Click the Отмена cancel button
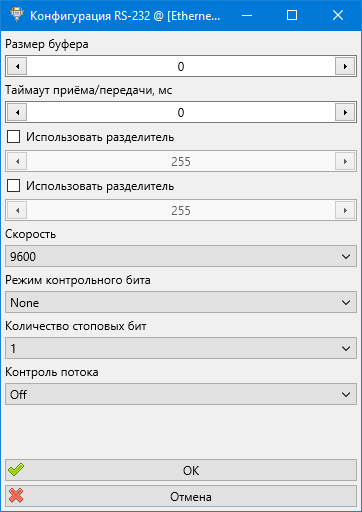 tap(181, 496)
